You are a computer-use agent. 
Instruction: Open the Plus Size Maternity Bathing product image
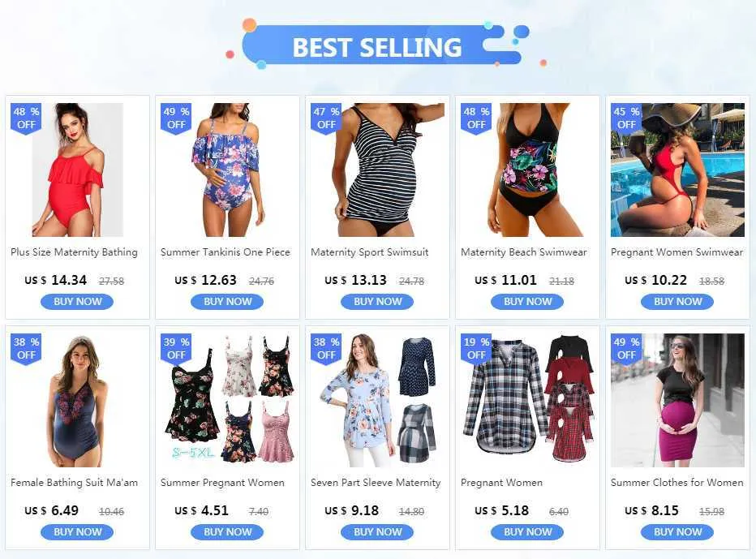(x=77, y=170)
